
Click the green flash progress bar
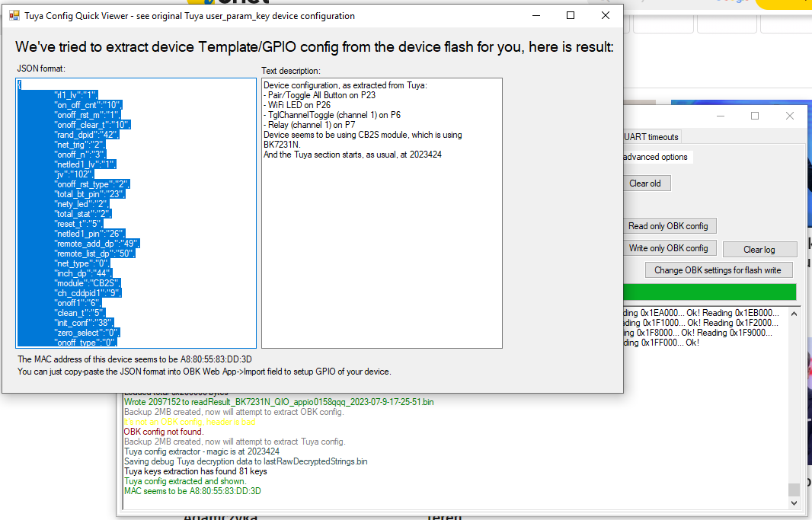(x=709, y=292)
